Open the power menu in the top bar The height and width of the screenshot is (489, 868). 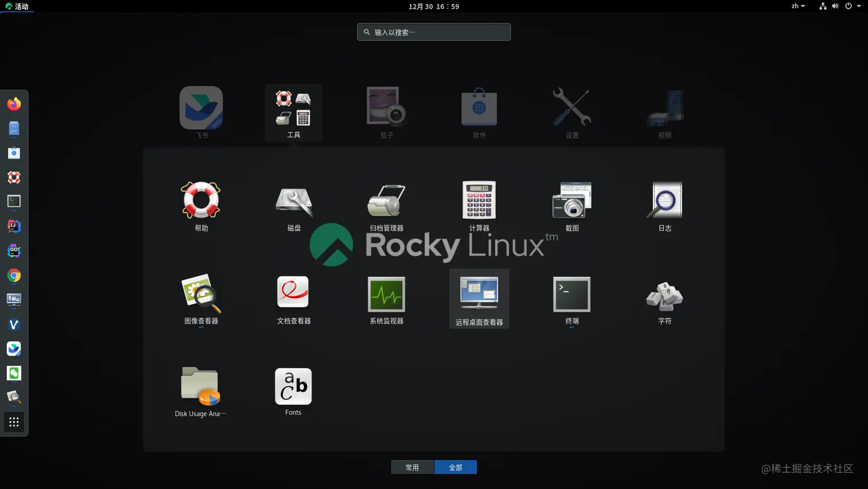[x=852, y=6]
